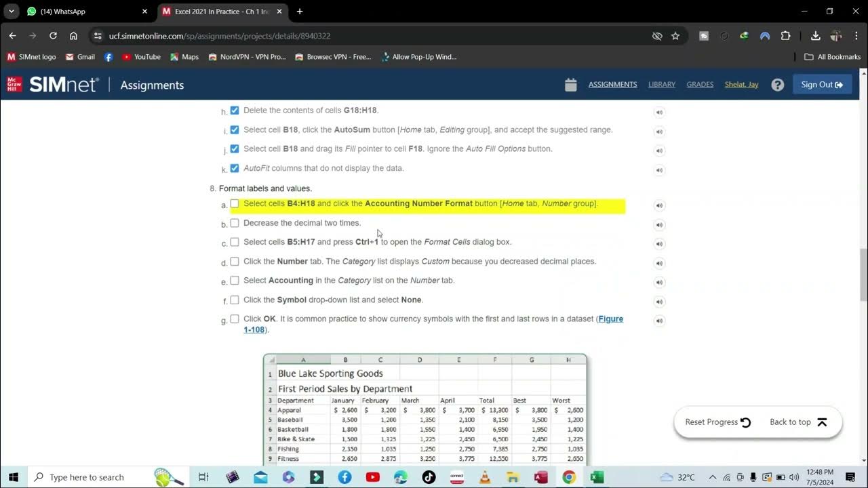Go to LIBRARY in SIMnet navigation
Viewport: 868px width, 488px height.
click(x=662, y=85)
